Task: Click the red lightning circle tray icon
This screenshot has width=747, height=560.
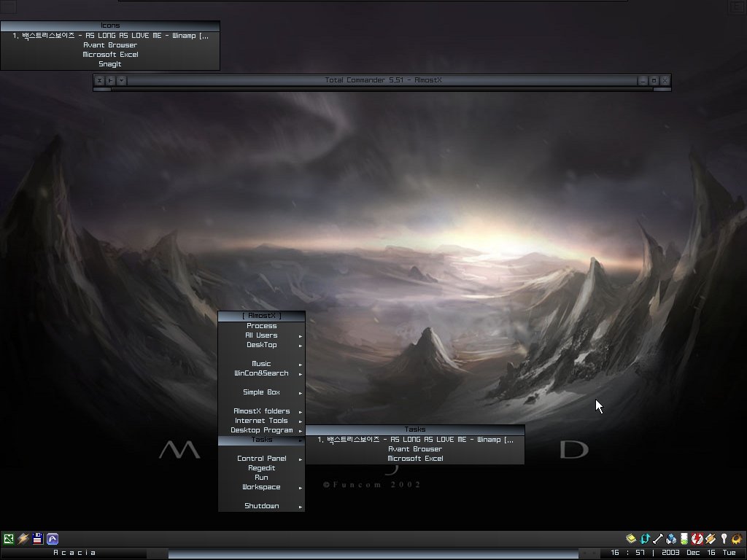Action: pyautogui.click(x=697, y=539)
